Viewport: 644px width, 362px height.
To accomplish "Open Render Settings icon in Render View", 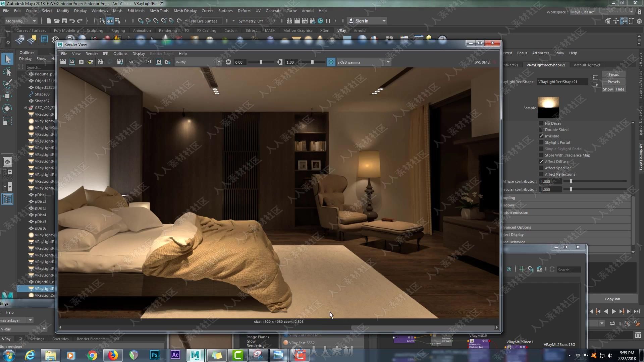I will coord(120,62).
